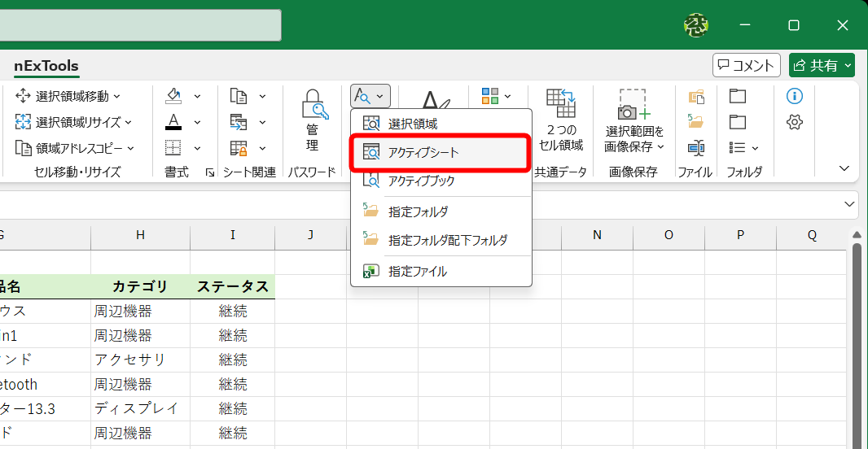Click the blue info circle icon
This screenshot has height=449, width=868.
tap(795, 96)
